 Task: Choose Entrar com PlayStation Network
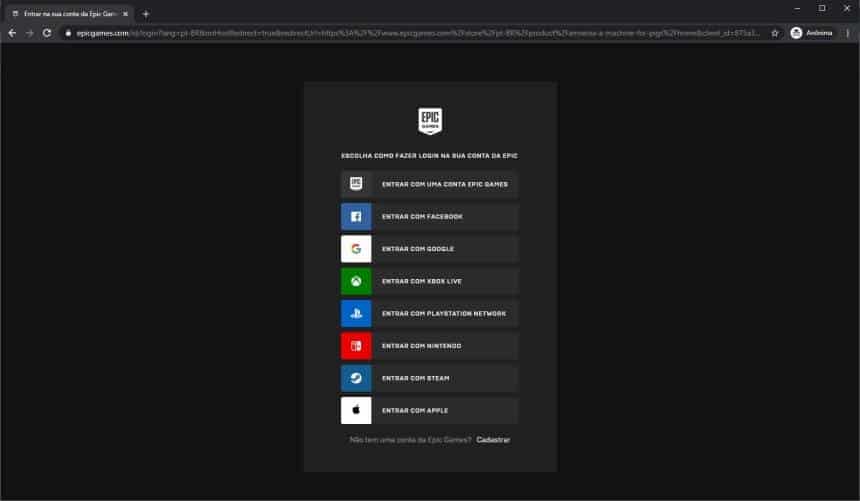[x=429, y=313]
